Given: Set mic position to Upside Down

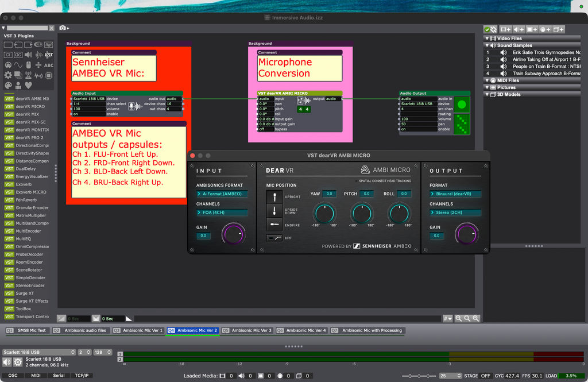Looking at the screenshot, I should pos(274,211).
